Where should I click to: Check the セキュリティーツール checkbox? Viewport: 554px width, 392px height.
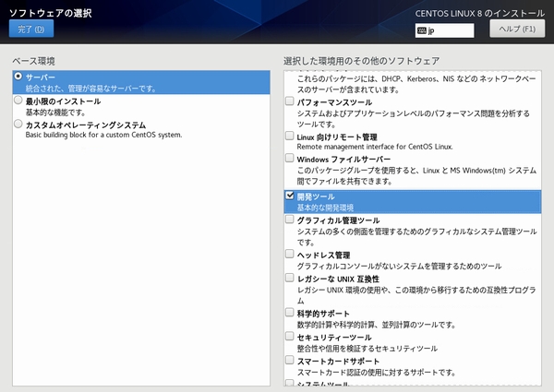click(289, 337)
